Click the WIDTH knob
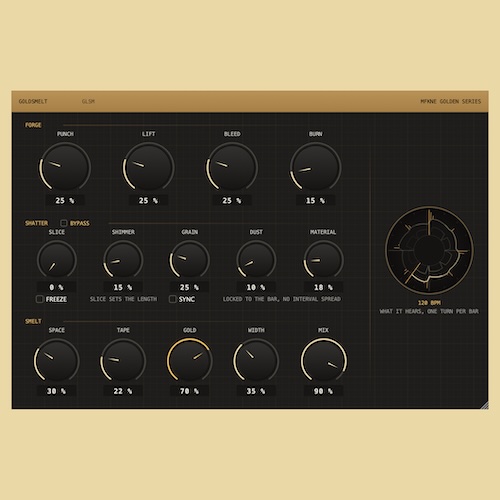The image size is (500, 500). [256, 361]
